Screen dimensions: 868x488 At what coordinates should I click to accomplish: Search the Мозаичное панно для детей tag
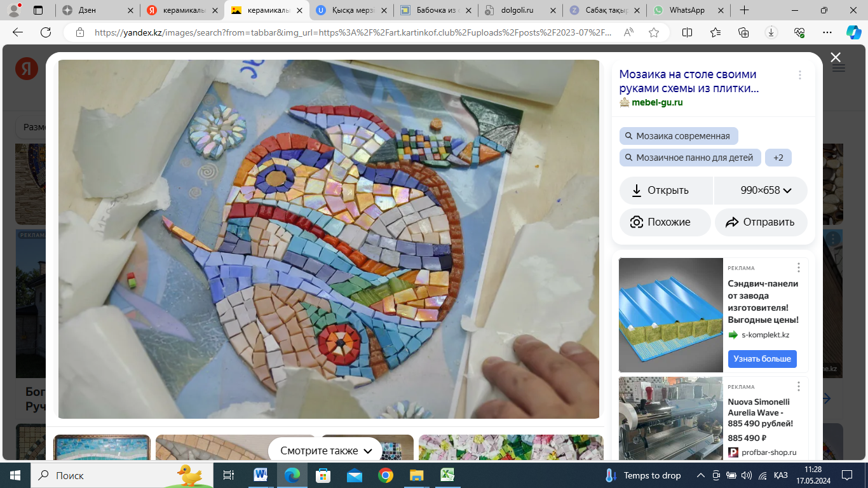pyautogui.click(x=690, y=158)
